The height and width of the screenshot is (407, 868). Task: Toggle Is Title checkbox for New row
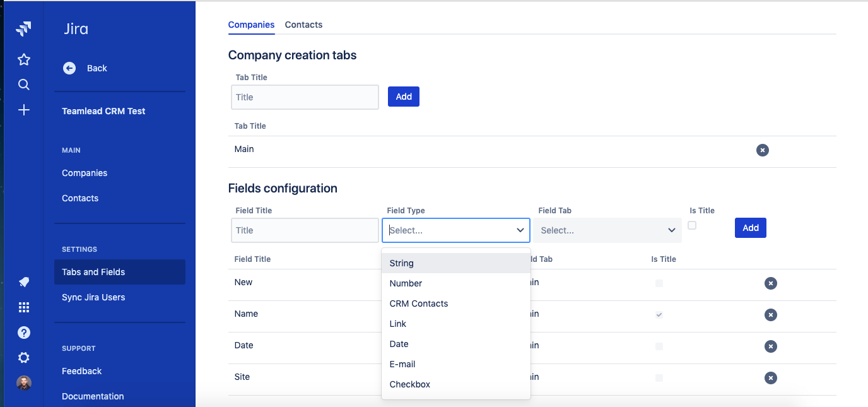(x=659, y=283)
